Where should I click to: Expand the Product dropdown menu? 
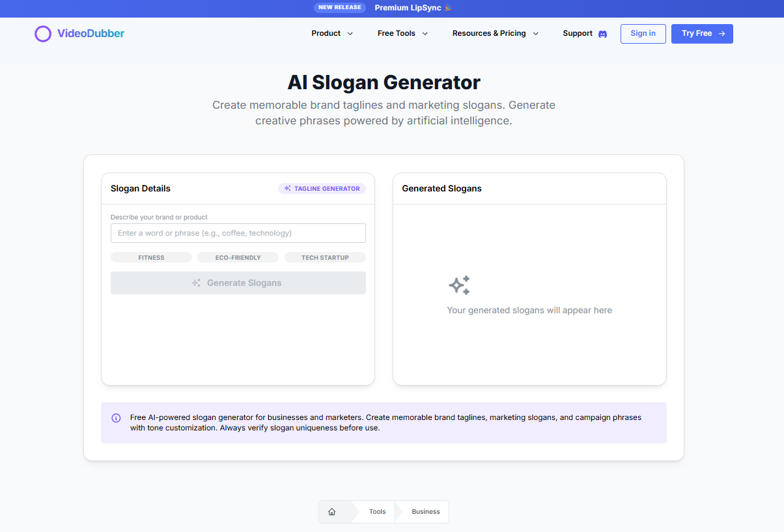pyautogui.click(x=332, y=33)
